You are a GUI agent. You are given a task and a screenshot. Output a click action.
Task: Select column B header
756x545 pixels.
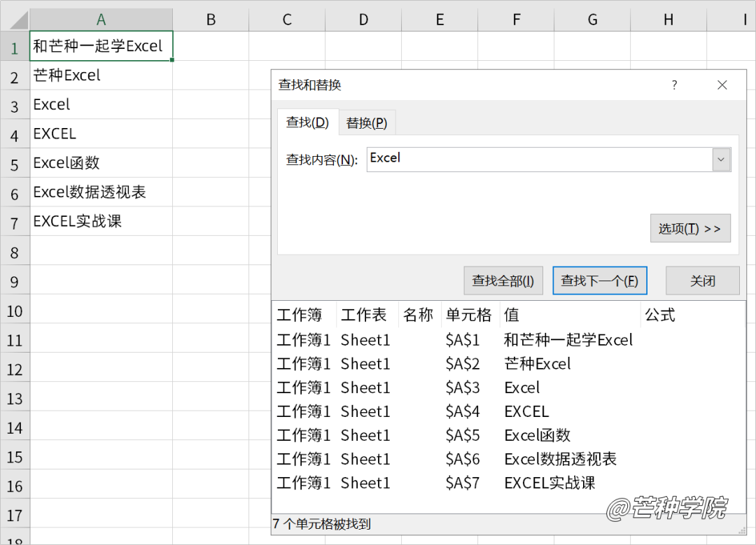(211, 20)
